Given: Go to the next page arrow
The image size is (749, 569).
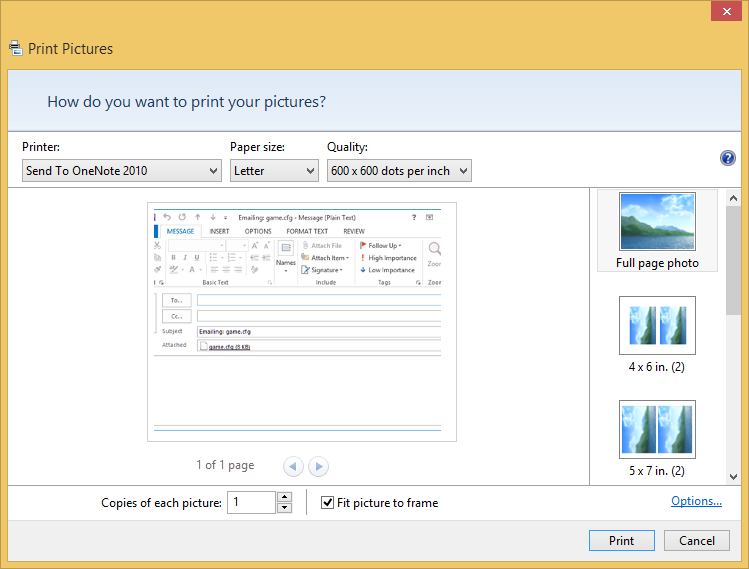Looking at the screenshot, I should 318,466.
